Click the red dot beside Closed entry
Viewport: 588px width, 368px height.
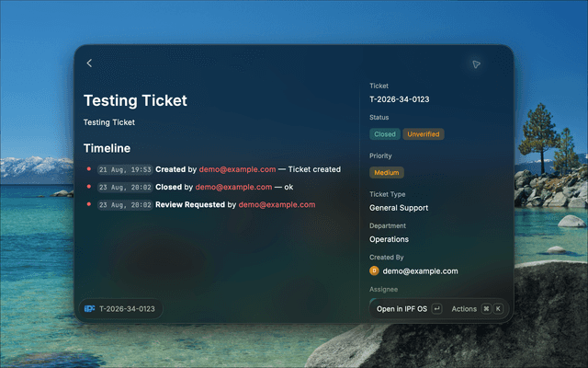(x=89, y=187)
